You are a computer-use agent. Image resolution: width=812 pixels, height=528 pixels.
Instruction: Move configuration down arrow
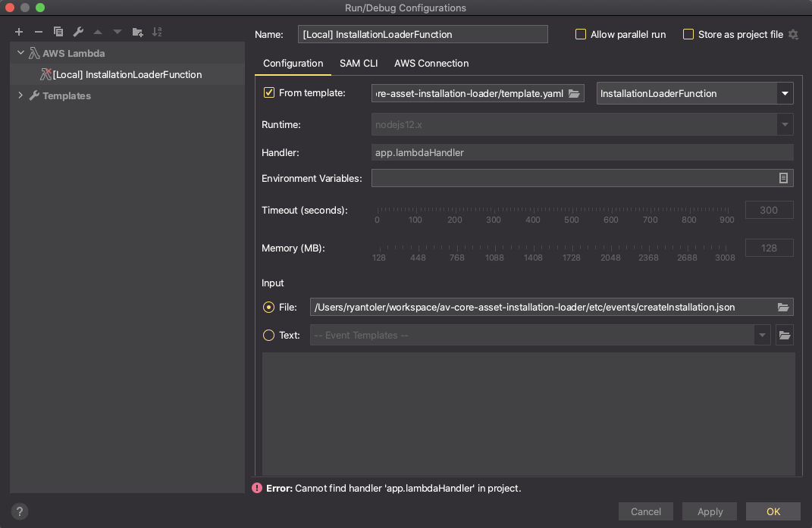[118, 32]
